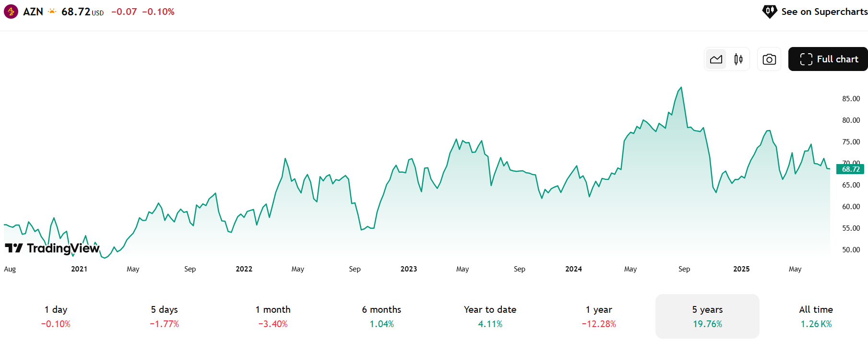Click the 2023 label on time axis
The height and width of the screenshot is (342, 868).
coord(409,269)
